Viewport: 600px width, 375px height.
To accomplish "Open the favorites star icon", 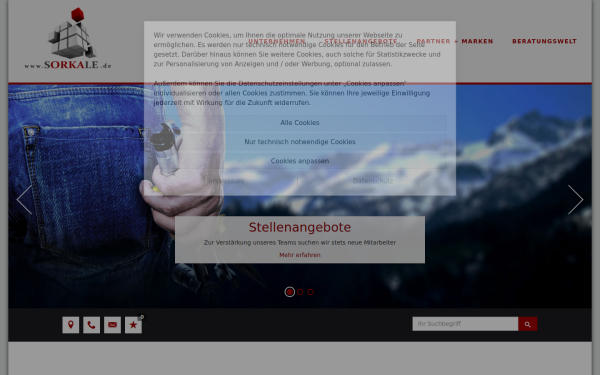I will click(x=133, y=325).
